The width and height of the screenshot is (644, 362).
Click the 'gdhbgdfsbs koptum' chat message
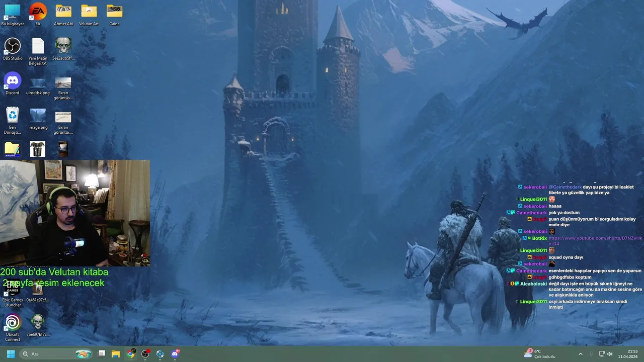(570, 277)
